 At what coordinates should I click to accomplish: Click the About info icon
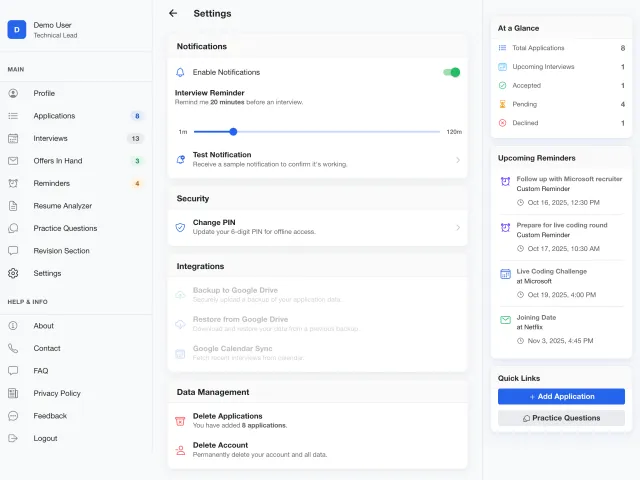click(x=13, y=326)
